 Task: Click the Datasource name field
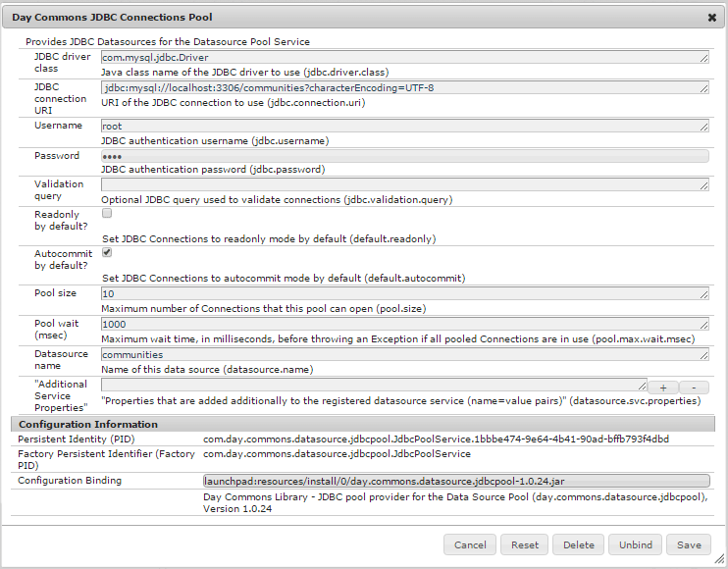[x=405, y=354]
